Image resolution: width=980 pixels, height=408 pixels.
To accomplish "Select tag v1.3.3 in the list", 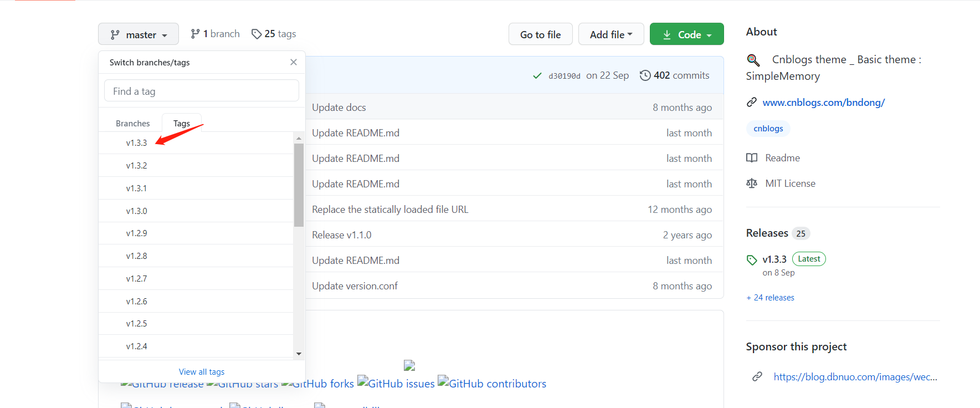I will click(196, 143).
